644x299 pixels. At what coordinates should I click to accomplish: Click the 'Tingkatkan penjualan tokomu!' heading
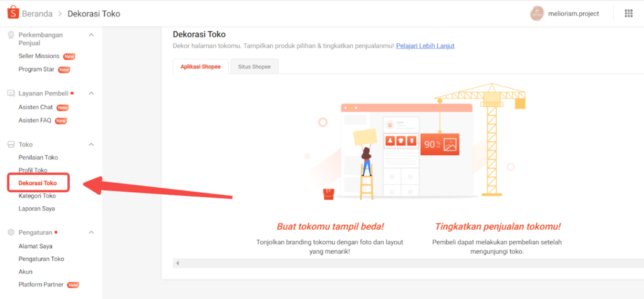coord(498,227)
